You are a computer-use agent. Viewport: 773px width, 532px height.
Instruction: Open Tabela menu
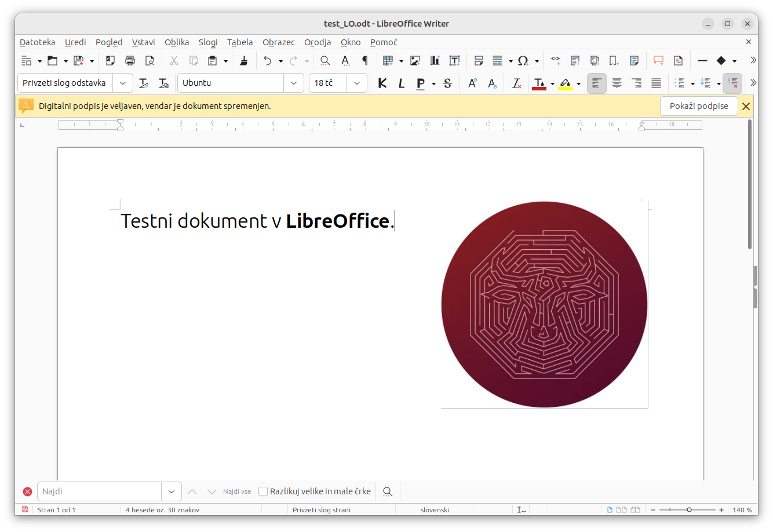tap(240, 42)
